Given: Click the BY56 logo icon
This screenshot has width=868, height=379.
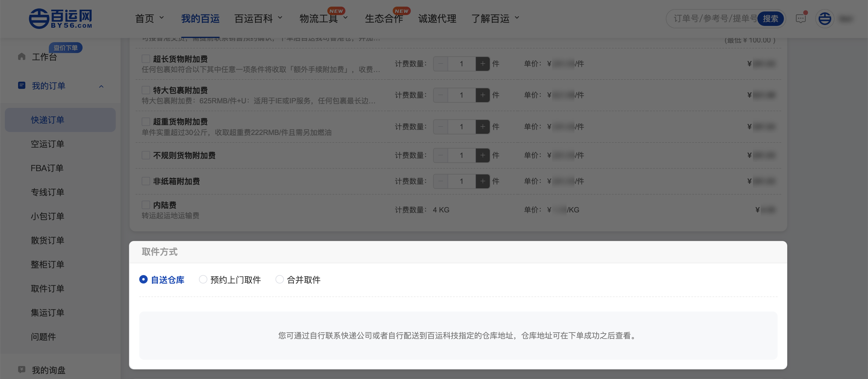Looking at the screenshot, I should [39, 19].
